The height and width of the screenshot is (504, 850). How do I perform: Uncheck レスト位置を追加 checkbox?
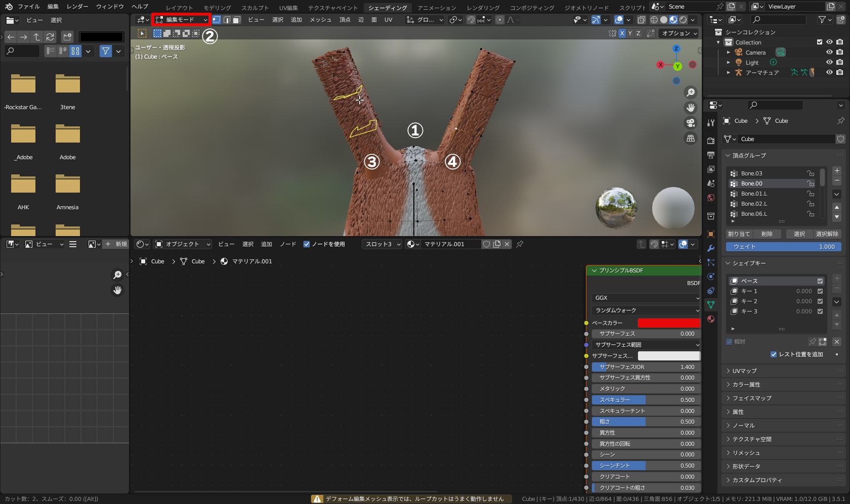click(x=774, y=354)
